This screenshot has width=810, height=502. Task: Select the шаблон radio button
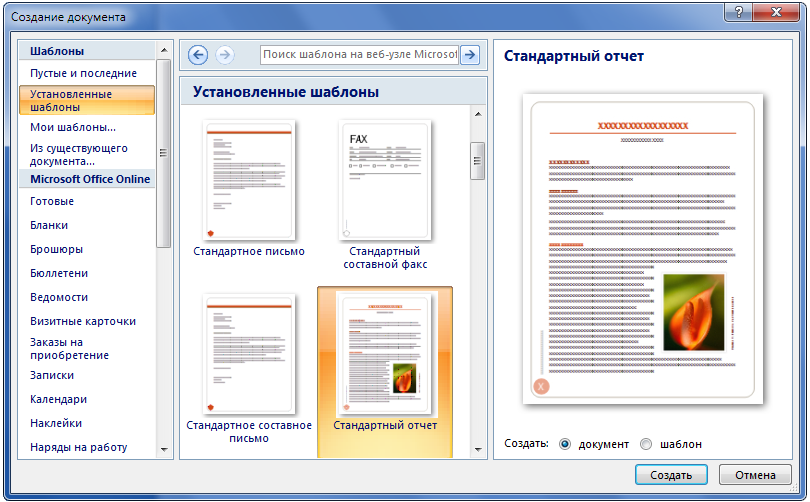pyautogui.click(x=646, y=444)
